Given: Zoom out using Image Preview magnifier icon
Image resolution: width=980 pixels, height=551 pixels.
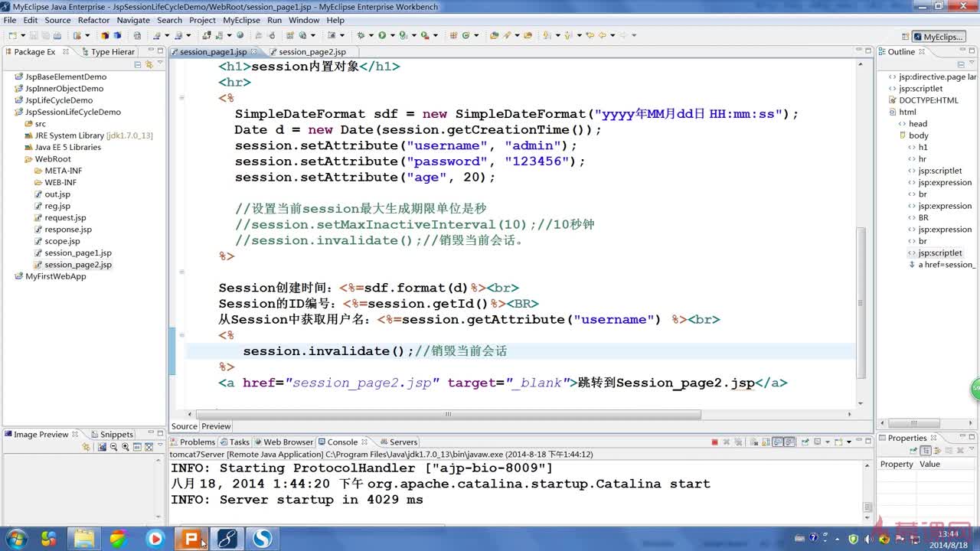Looking at the screenshot, I should (113, 447).
